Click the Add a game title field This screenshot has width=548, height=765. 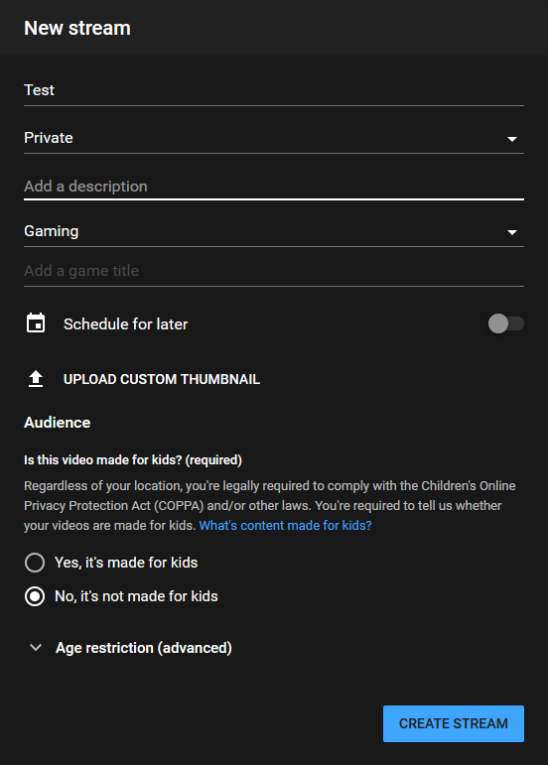pyautogui.click(x=274, y=271)
